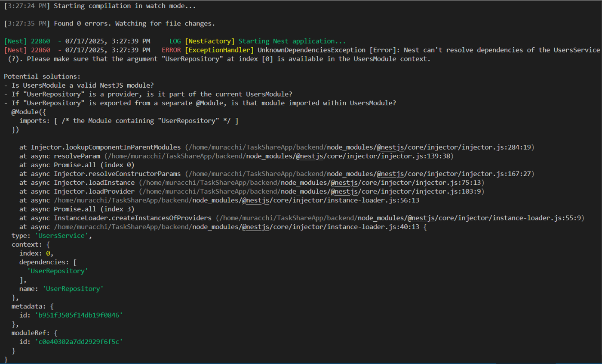Click the "name: 'UserRepository'" line

pos(61,288)
